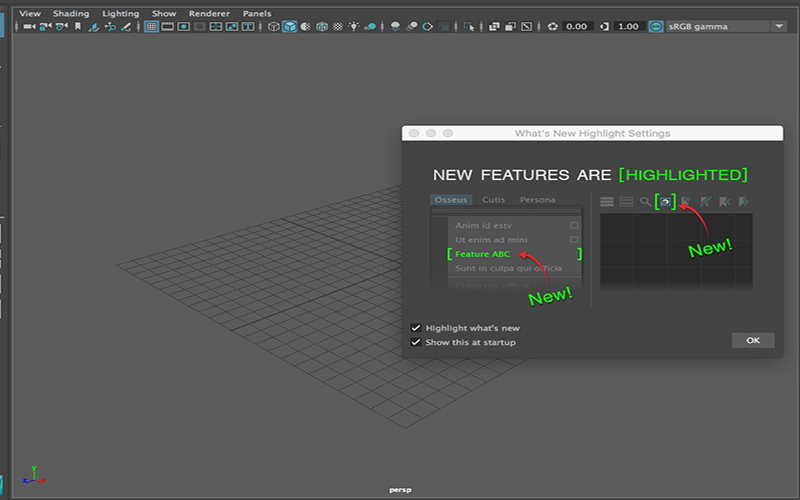
Task: Uncheck Show this at startup checkbox
Action: point(416,342)
